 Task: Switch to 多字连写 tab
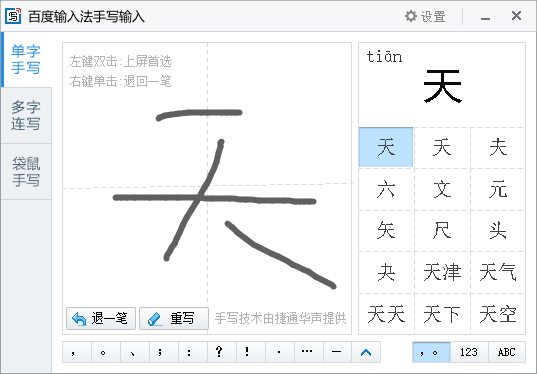[x=26, y=115]
